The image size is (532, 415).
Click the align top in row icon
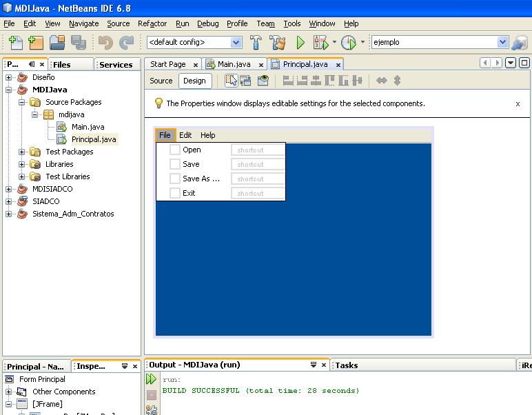click(x=329, y=81)
